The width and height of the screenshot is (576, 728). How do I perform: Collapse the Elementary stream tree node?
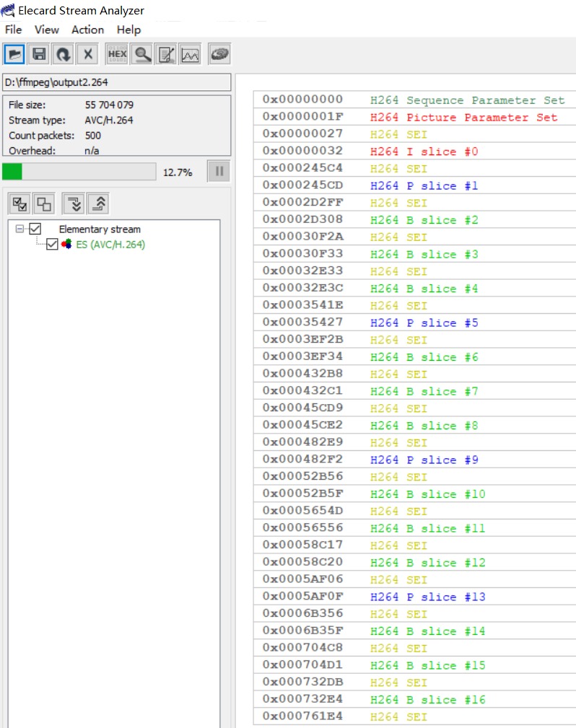[x=19, y=229]
